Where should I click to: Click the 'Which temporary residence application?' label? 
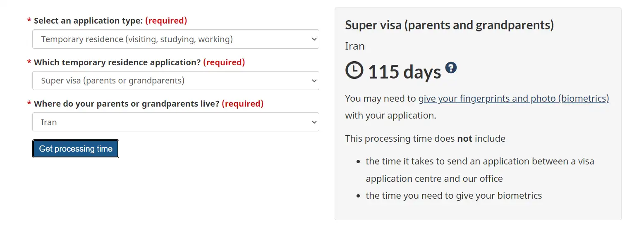click(x=117, y=62)
